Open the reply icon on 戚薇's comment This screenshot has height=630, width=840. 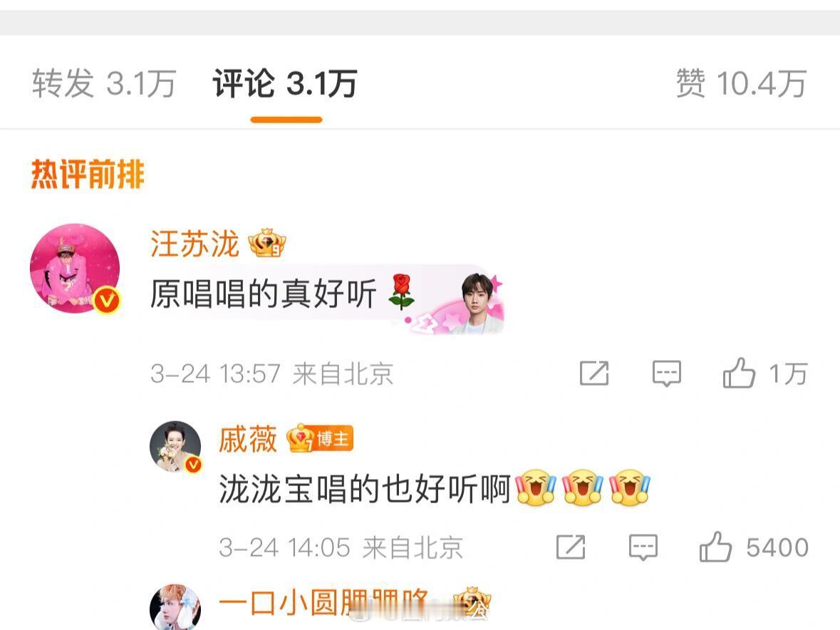(643, 547)
